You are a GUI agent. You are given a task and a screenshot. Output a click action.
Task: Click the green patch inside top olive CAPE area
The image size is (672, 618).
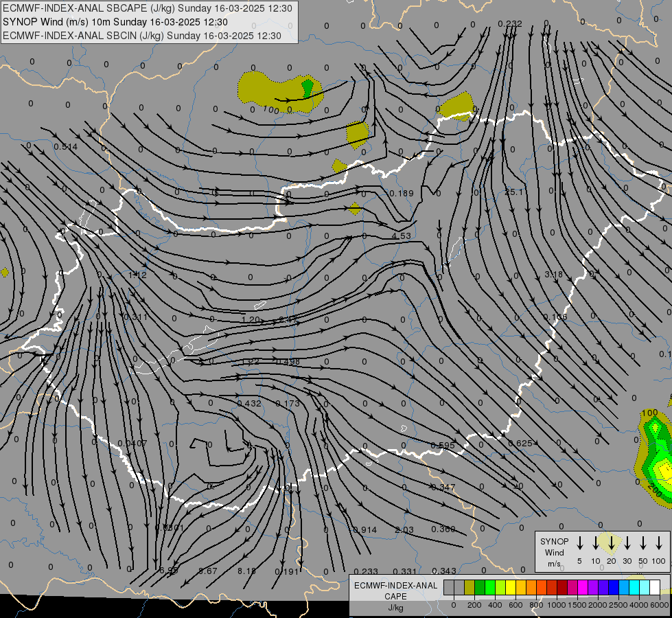click(308, 88)
